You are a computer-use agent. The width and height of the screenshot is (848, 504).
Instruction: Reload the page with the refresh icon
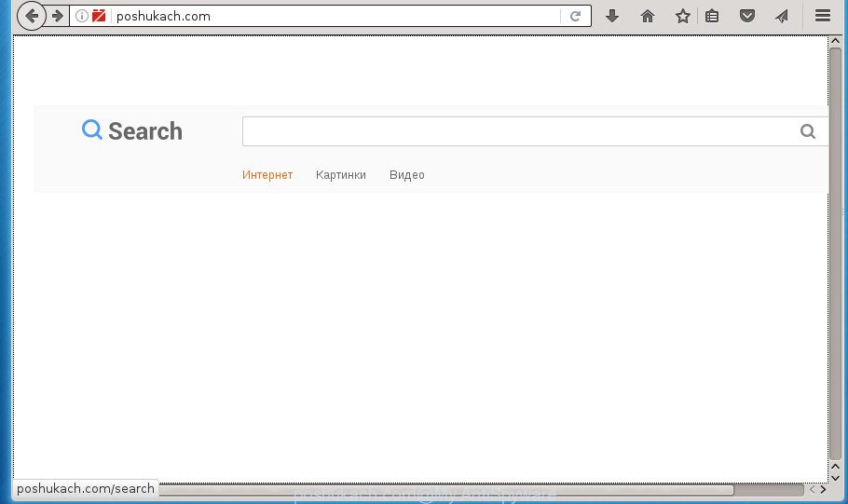click(576, 16)
